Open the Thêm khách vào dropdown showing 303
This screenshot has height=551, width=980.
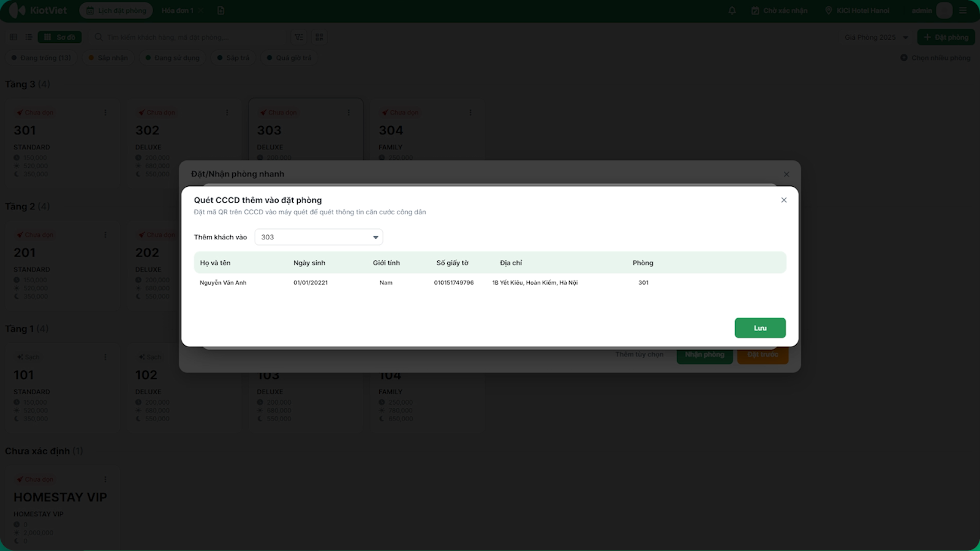click(x=318, y=238)
